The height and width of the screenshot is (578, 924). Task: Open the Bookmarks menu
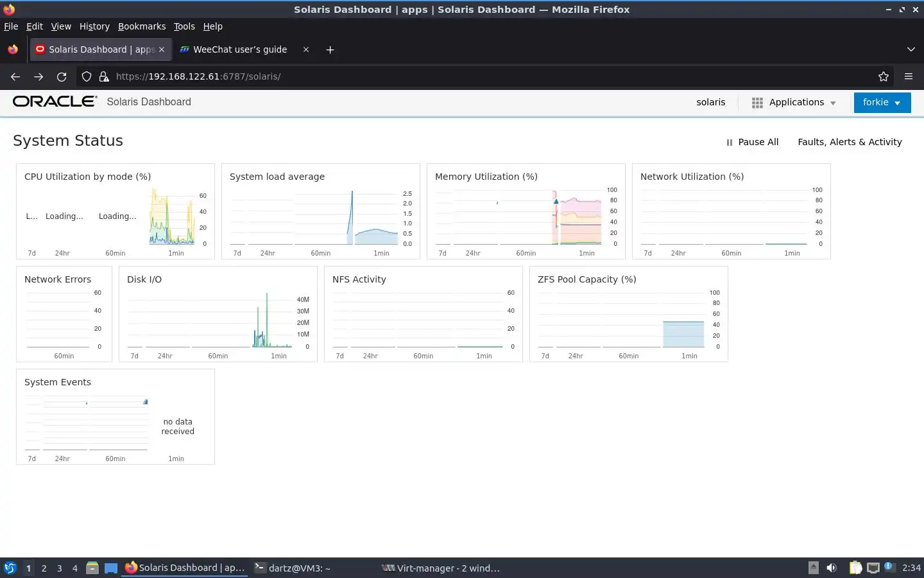tap(142, 26)
